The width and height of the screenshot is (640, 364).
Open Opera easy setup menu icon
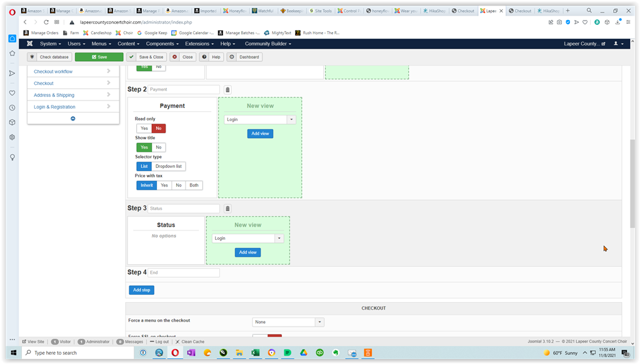628,22
